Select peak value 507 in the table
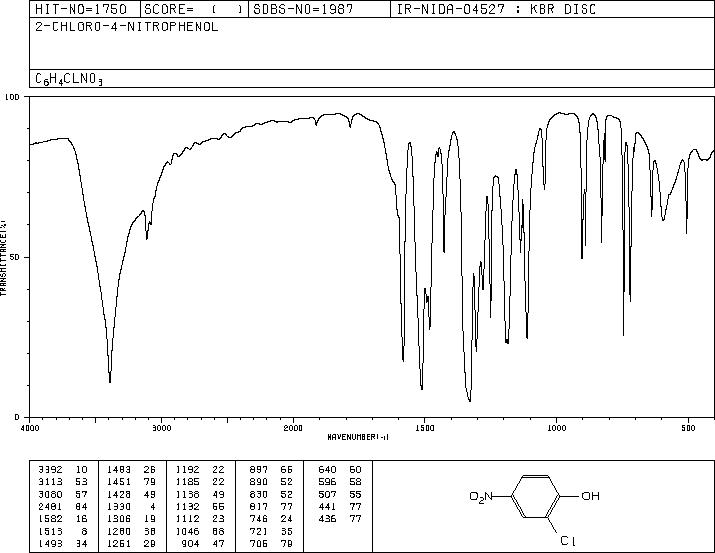 (x=327, y=494)
